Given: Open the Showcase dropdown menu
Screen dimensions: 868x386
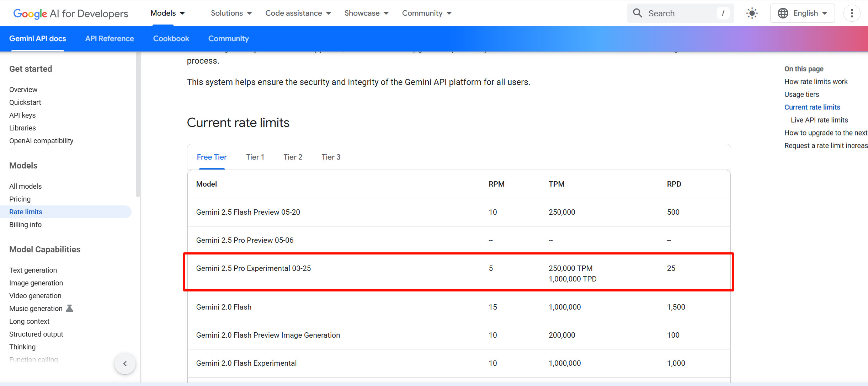Looking at the screenshot, I should 366,14.
